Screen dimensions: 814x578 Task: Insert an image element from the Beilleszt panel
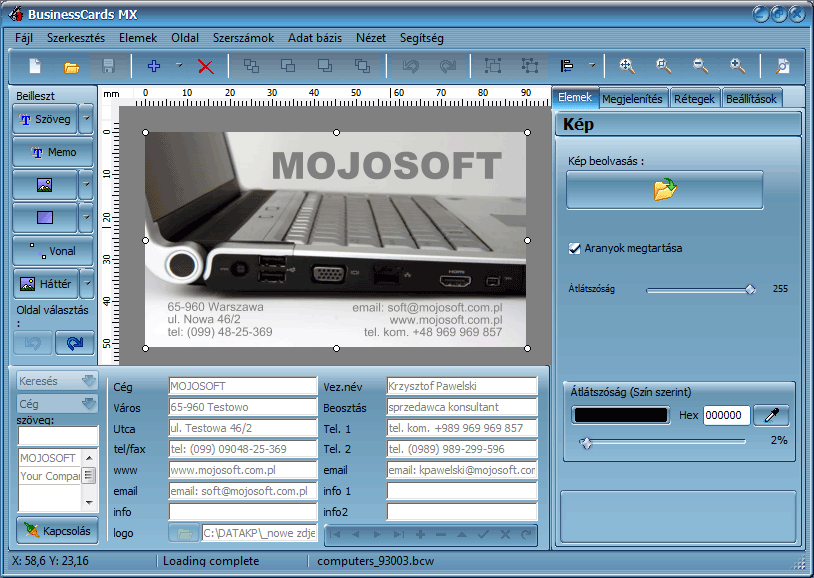pyautogui.click(x=45, y=184)
